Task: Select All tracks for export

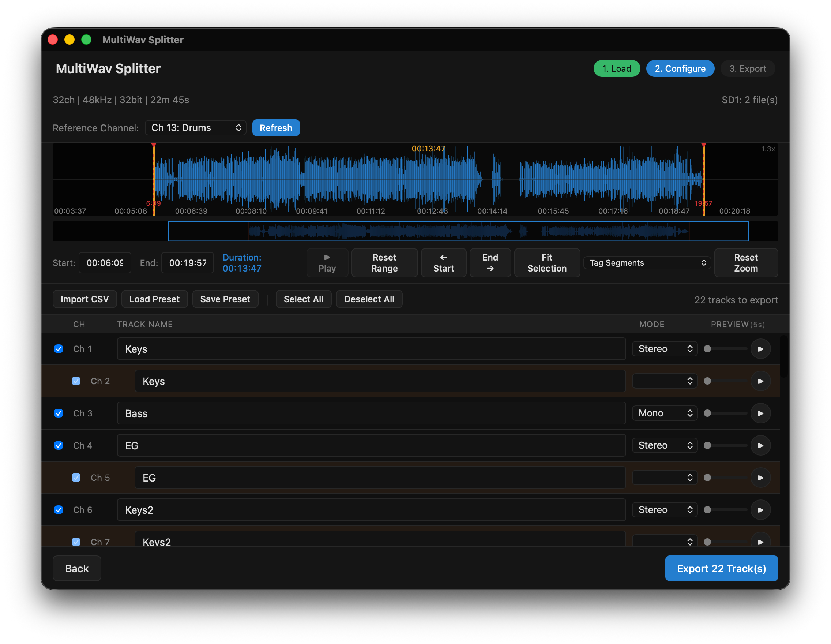Action: click(303, 299)
